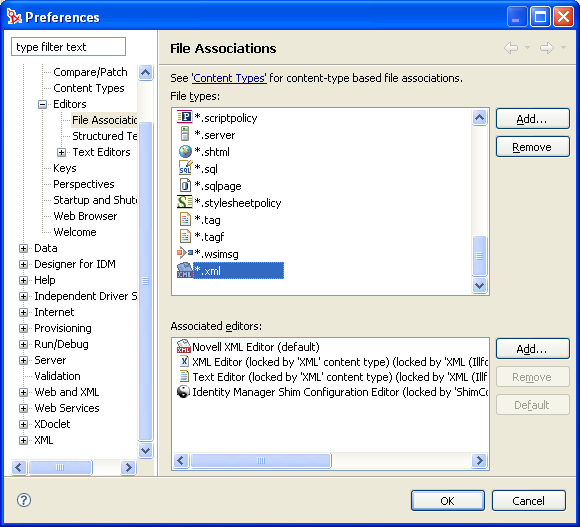
Task: Click Add beside Associated editors list
Action: (x=532, y=349)
